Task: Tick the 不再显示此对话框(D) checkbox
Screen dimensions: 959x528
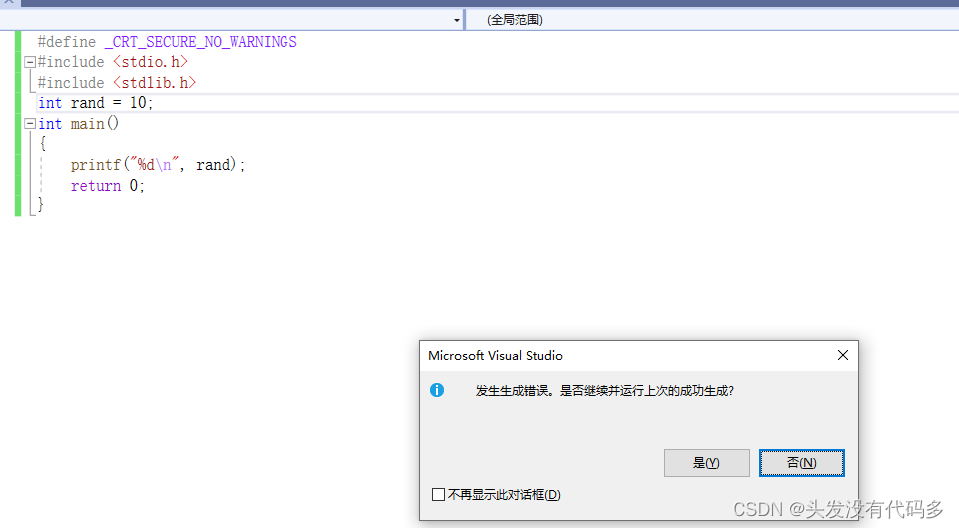Action: click(438, 494)
